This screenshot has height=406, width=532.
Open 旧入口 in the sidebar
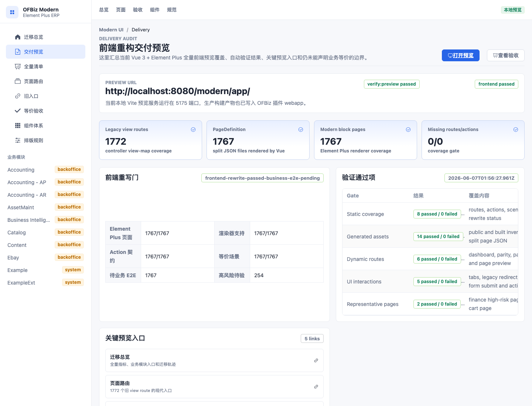pyautogui.click(x=45, y=96)
